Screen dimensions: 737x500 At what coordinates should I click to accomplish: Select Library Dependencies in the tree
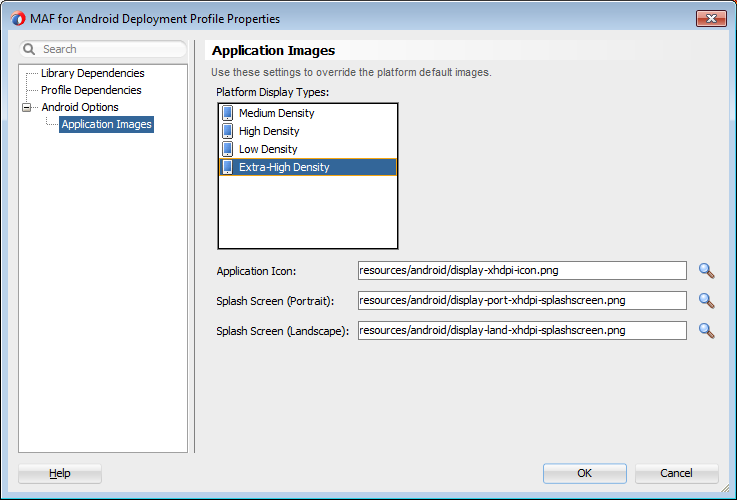(x=93, y=73)
